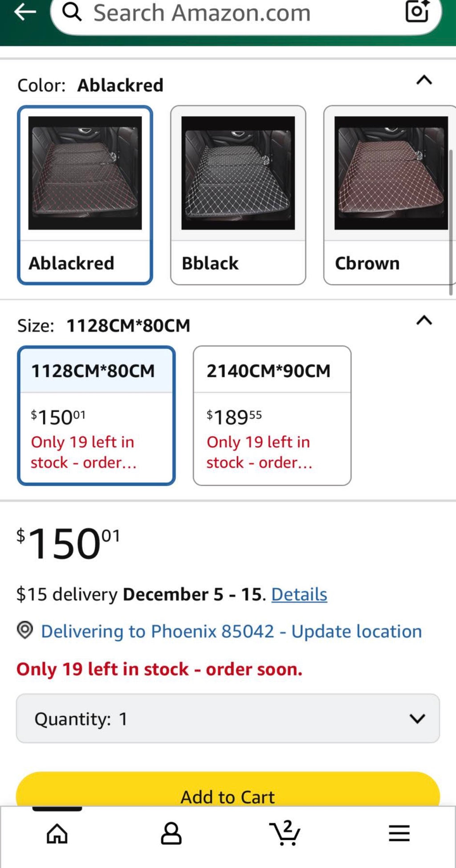The height and width of the screenshot is (868, 456).
Task: Select the 1128CM*80CM size option
Action: [96, 416]
